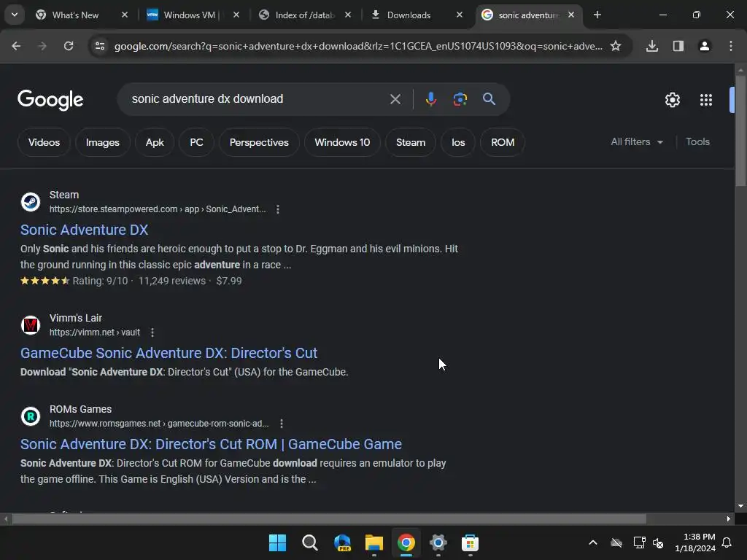The image size is (747, 560).
Task: Close the Downloads tab
Action: 460,15
